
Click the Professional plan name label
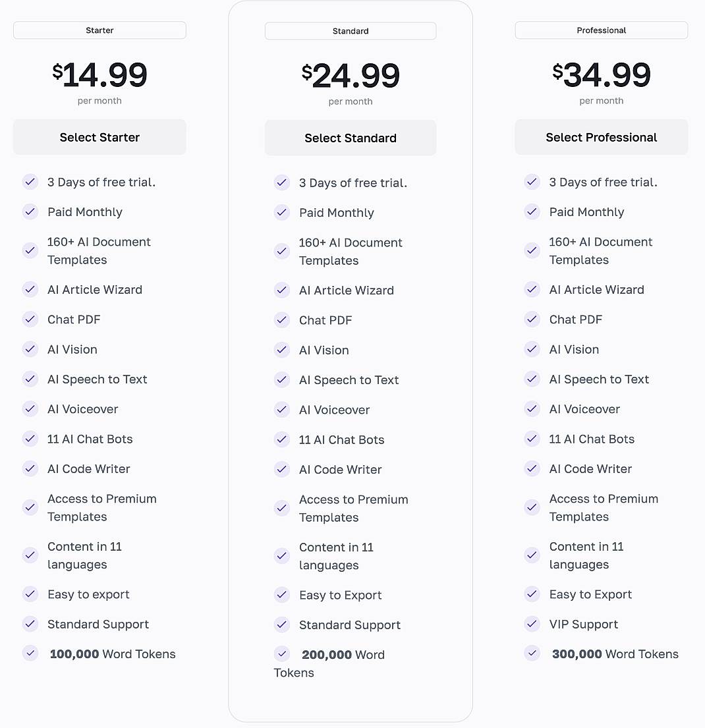[601, 30]
